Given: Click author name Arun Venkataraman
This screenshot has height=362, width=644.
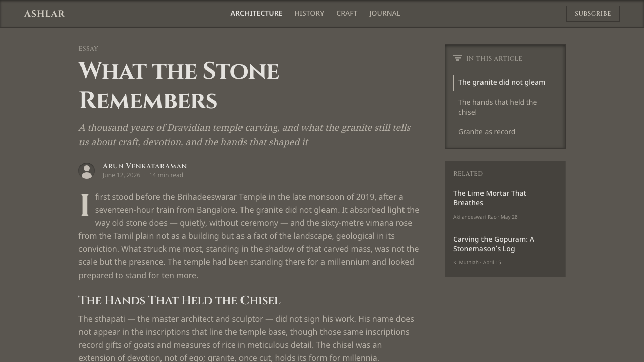Looking at the screenshot, I should click(x=144, y=166).
